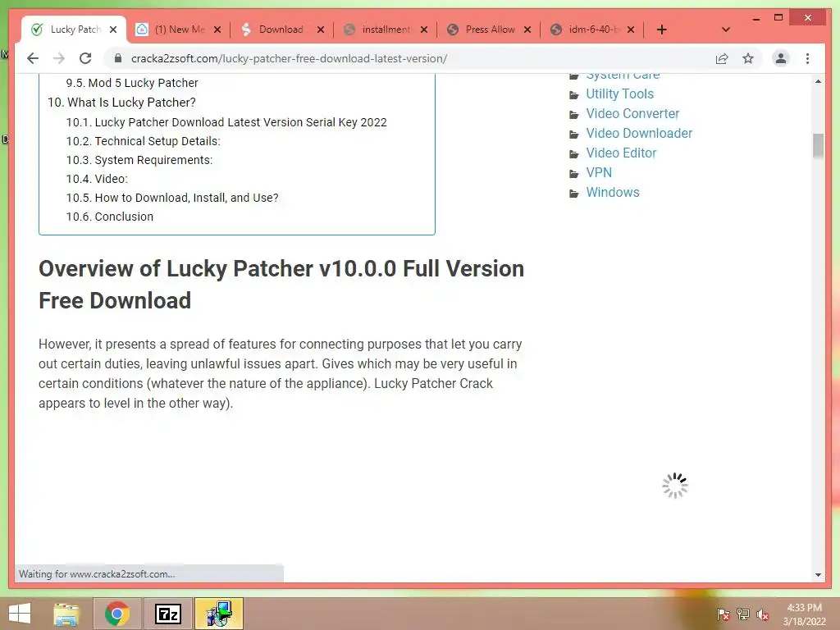Reload the current page
Image resolution: width=840 pixels, height=630 pixels.
[x=85, y=58]
